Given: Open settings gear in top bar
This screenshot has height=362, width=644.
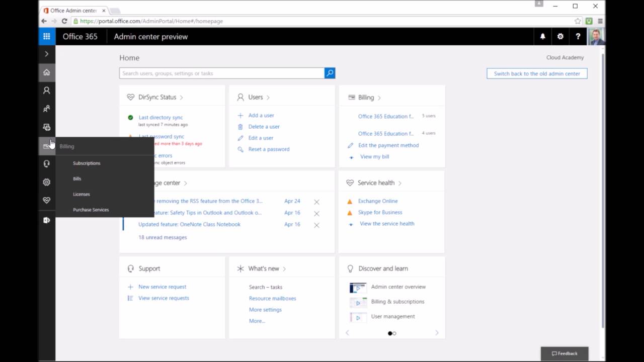Looking at the screenshot, I should tap(560, 36).
